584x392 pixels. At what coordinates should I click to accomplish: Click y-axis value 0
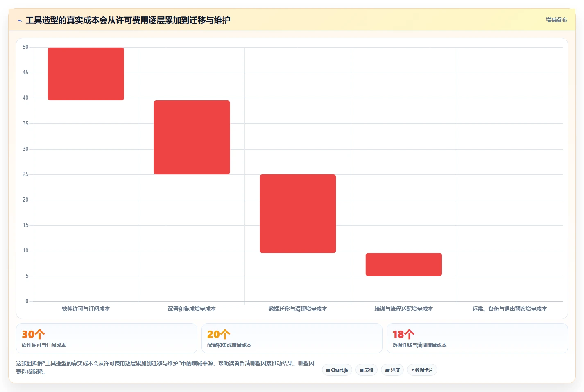point(27,301)
